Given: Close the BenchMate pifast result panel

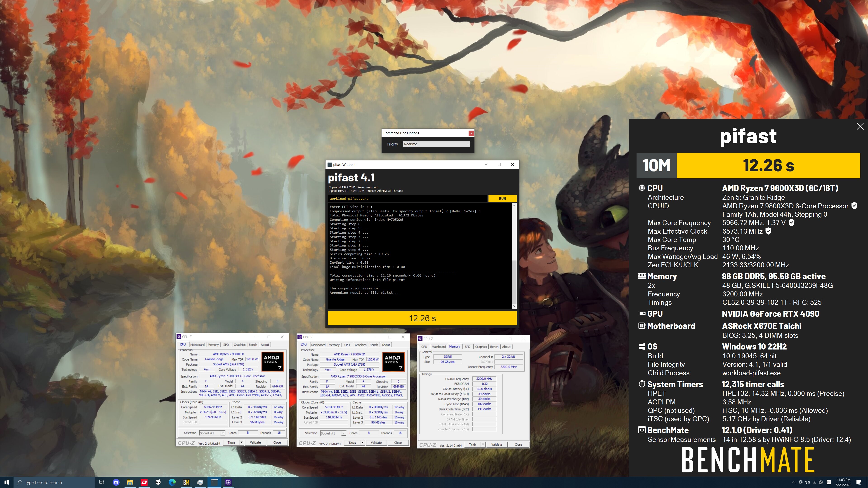Looking at the screenshot, I should [x=860, y=126].
